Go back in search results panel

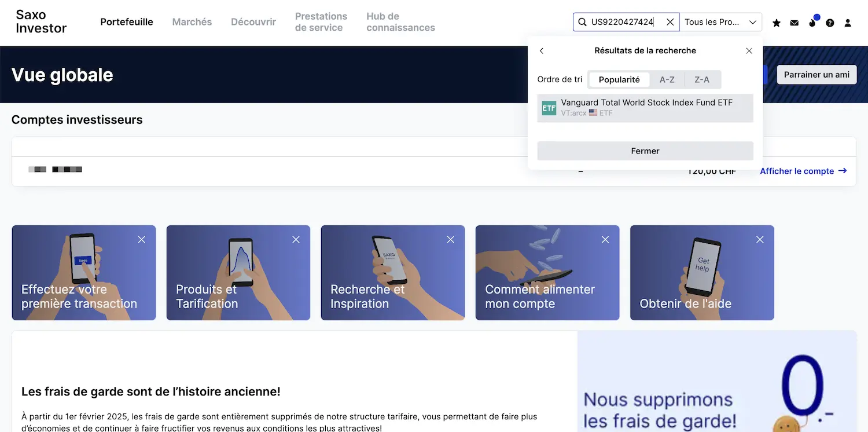(542, 51)
